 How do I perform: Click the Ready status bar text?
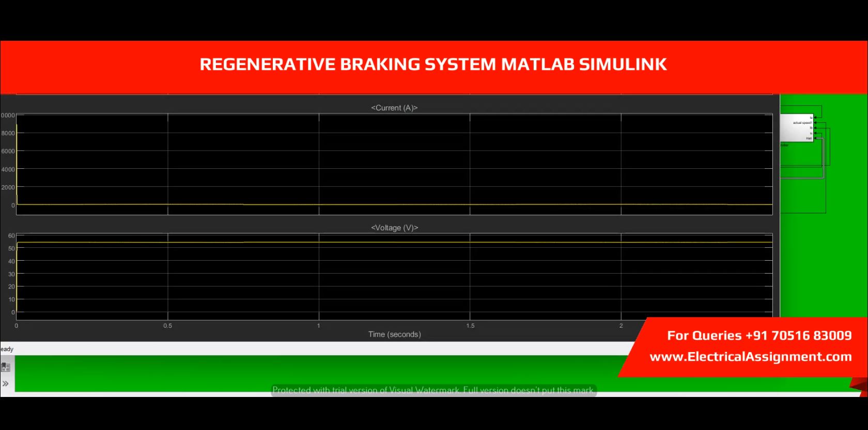[x=7, y=349]
